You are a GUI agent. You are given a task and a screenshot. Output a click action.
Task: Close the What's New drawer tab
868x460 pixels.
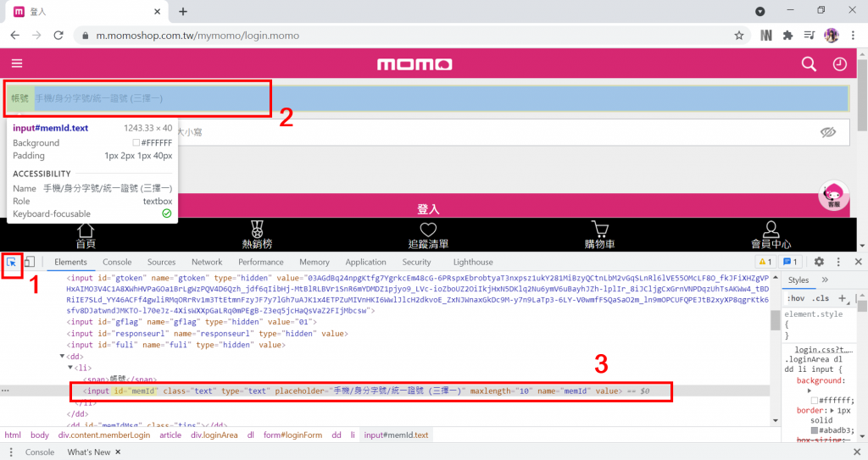click(x=118, y=452)
